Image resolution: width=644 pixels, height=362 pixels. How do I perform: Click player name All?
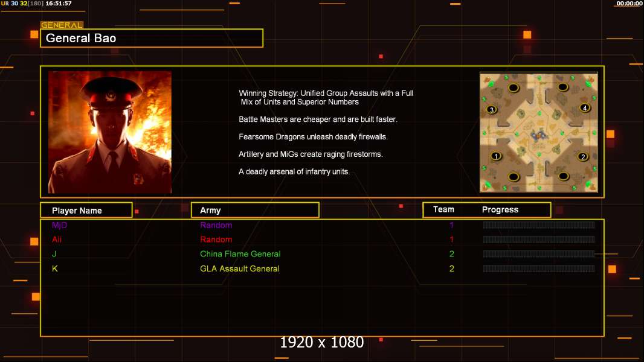tap(57, 240)
